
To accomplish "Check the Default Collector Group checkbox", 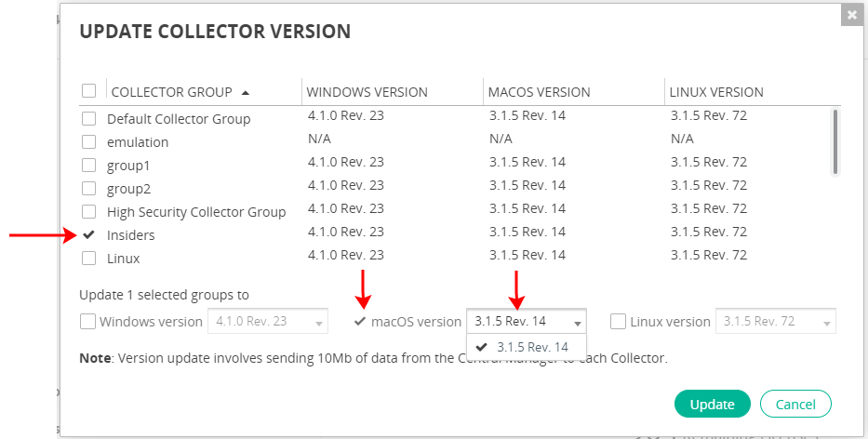I will [88, 119].
